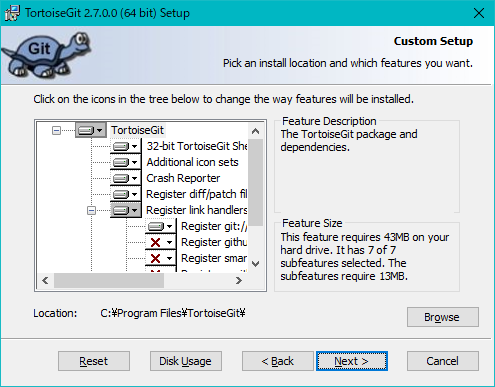Open the Register git:// feature dropdown
This screenshot has height=387, width=495.
pyautogui.click(x=160, y=226)
